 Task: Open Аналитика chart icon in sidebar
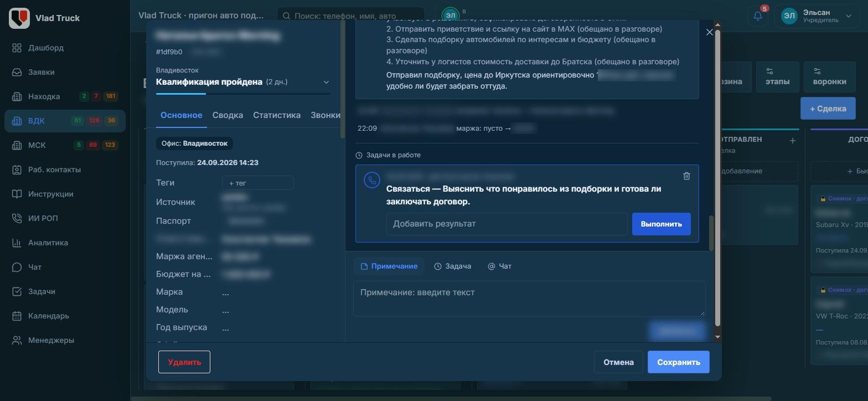(17, 243)
